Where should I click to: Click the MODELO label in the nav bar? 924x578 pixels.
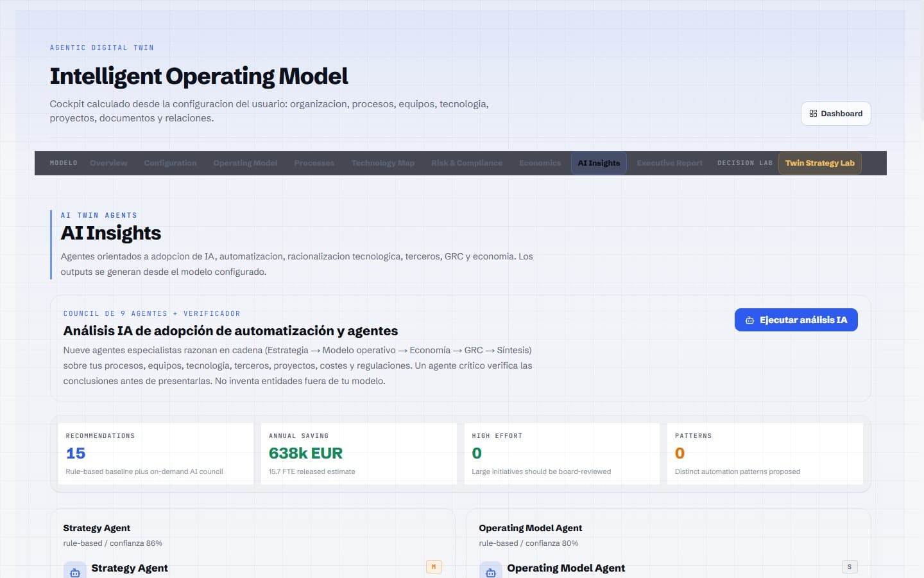(x=64, y=163)
